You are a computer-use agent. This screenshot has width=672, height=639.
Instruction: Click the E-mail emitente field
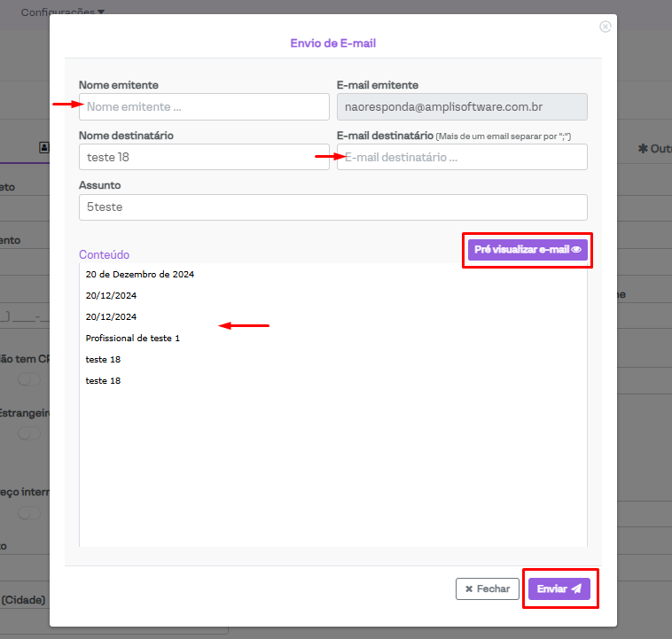pos(462,107)
